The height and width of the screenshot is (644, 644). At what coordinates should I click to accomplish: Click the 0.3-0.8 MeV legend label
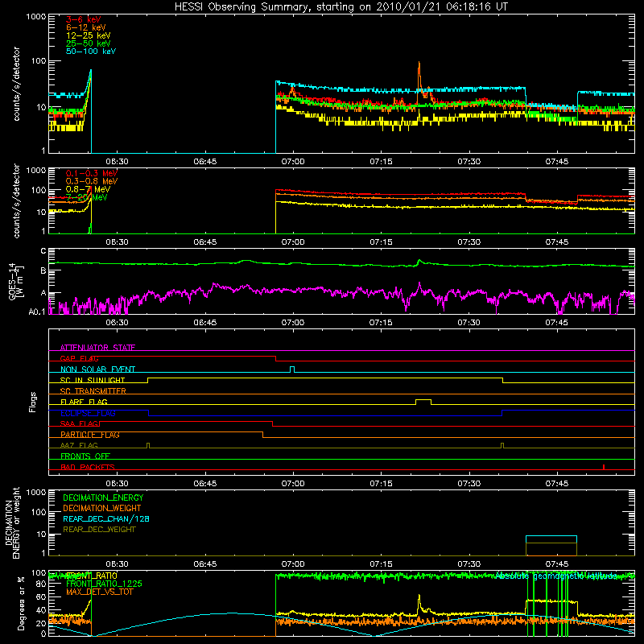[92, 181]
